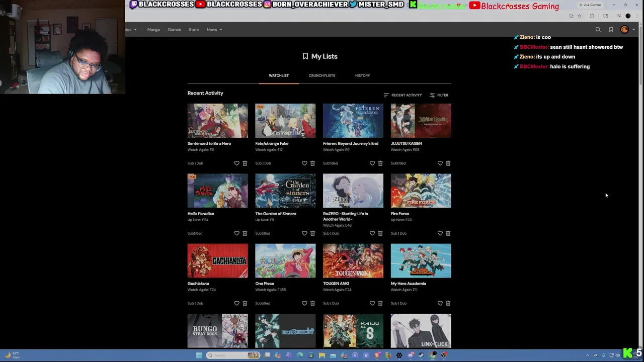This screenshot has width=644, height=362.
Task: Click heart icon under My Hero Academia
Action: [x=440, y=303]
